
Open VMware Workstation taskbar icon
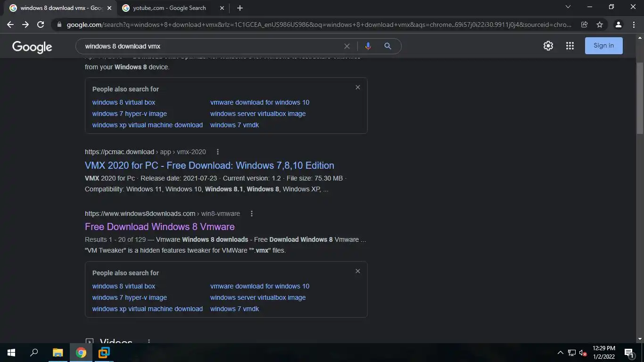point(104,353)
